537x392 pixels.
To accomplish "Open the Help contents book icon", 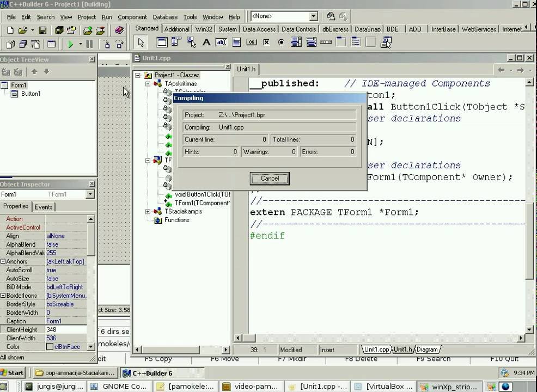I will [119, 30].
